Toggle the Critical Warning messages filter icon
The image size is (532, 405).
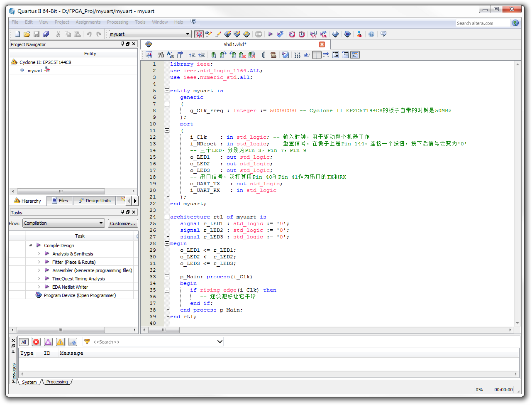(x=48, y=342)
